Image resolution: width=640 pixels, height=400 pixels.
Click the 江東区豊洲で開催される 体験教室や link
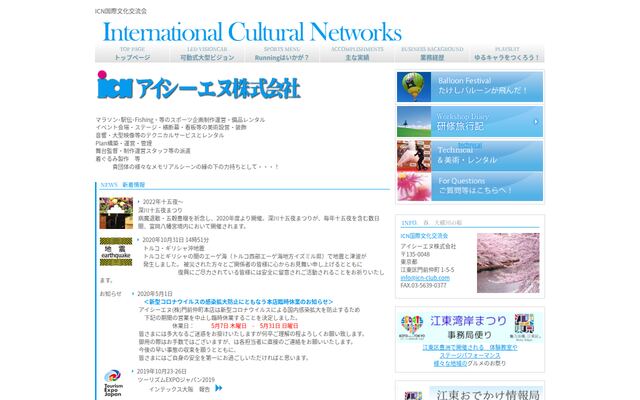[470, 347]
